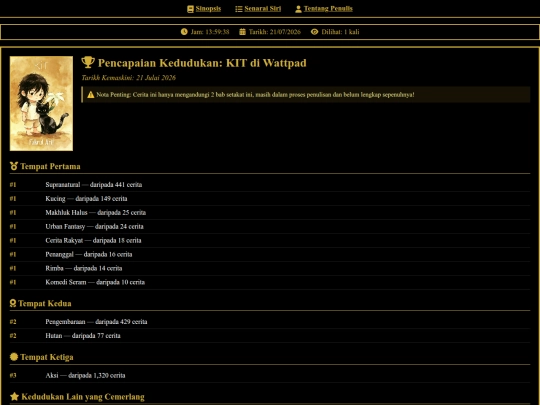Click the book icon beside Sinopsis

tap(190, 9)
